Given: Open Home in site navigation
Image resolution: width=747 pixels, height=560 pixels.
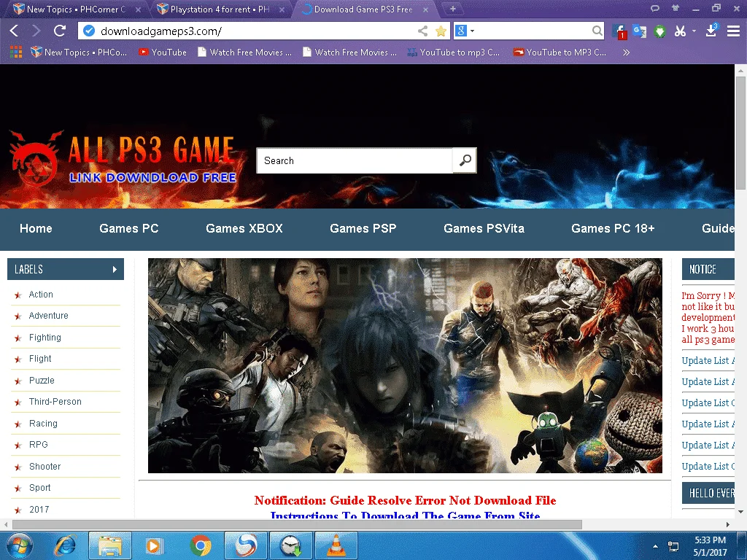Looking at the screenshot, I should point(36,228).
